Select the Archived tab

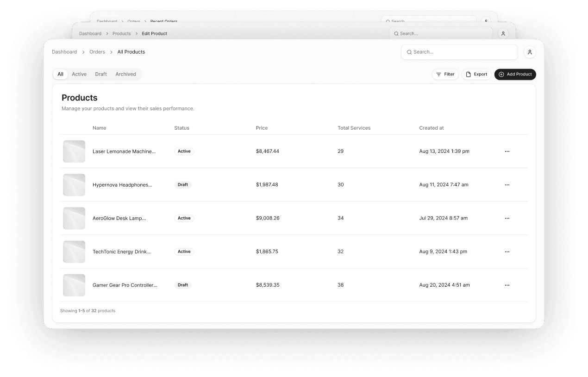pyautogui.click(x=125, y=74)
